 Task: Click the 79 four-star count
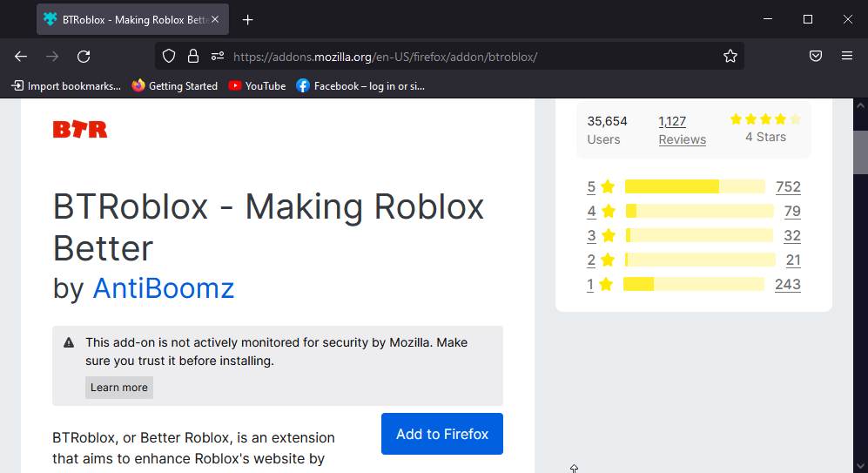click(x=792, y=211)
